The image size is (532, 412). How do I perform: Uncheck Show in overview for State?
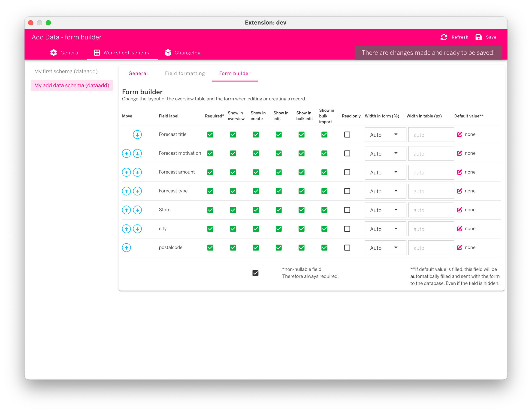point(233,210)
